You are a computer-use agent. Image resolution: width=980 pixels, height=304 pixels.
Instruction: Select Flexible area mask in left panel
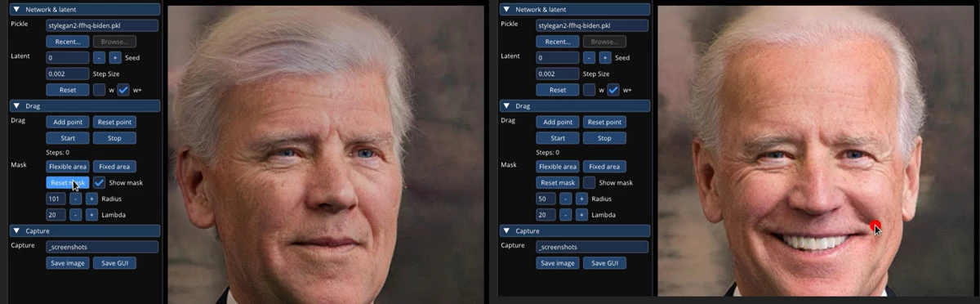pyautogui.click(x=68, y=167)
